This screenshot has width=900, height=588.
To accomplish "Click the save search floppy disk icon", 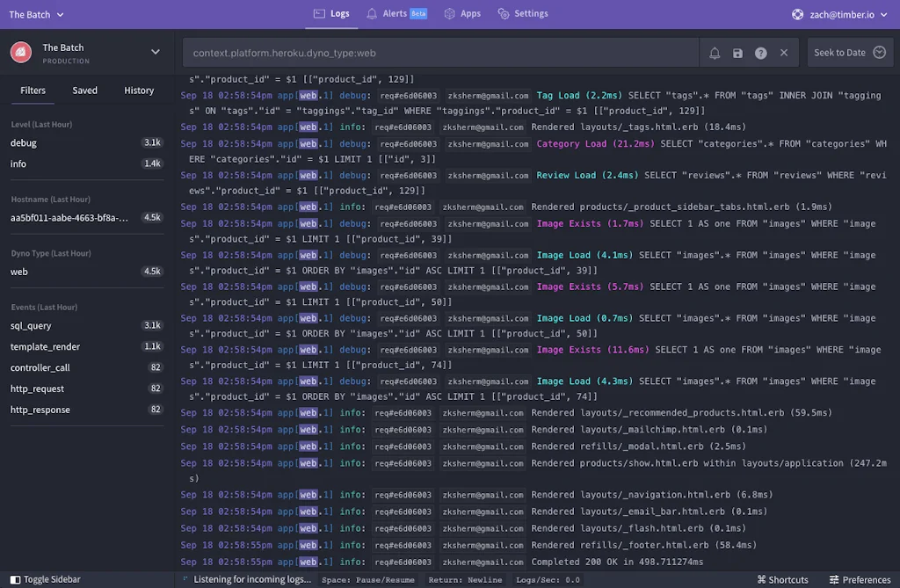I will 737,53.
